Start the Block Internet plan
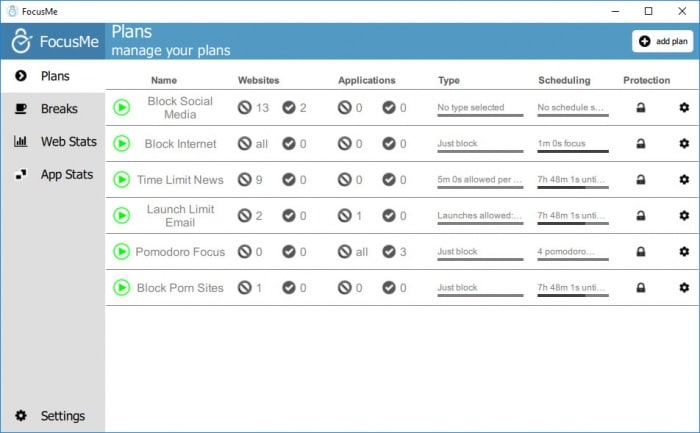 coord(121,144)
